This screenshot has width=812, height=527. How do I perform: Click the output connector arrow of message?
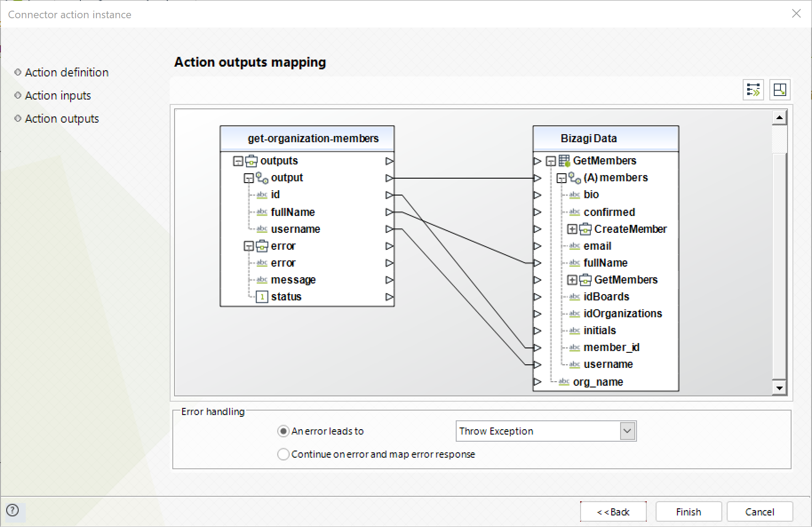pos(390,280)
